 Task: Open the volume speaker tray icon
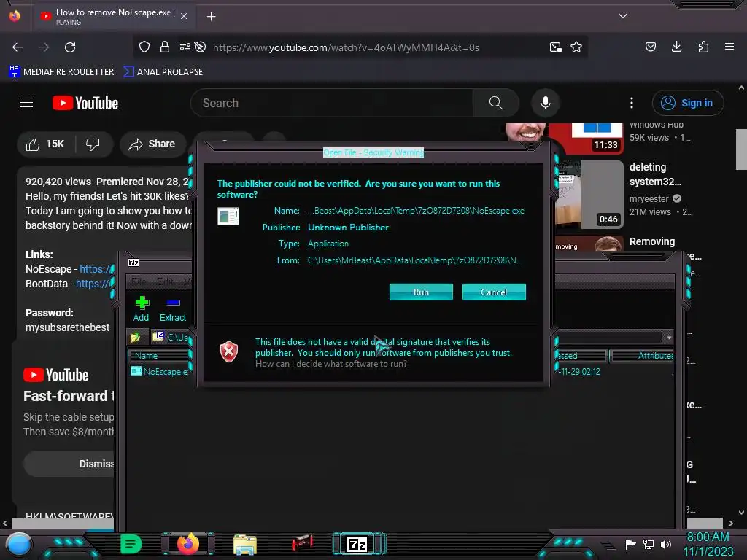(x=666, y=544)
